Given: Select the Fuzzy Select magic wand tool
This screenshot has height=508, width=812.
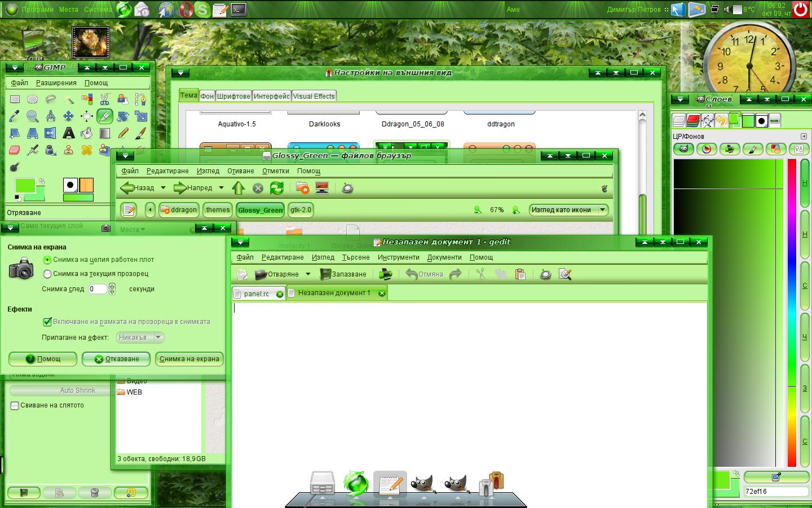Looking at the screenshot, I should [69, 99].
